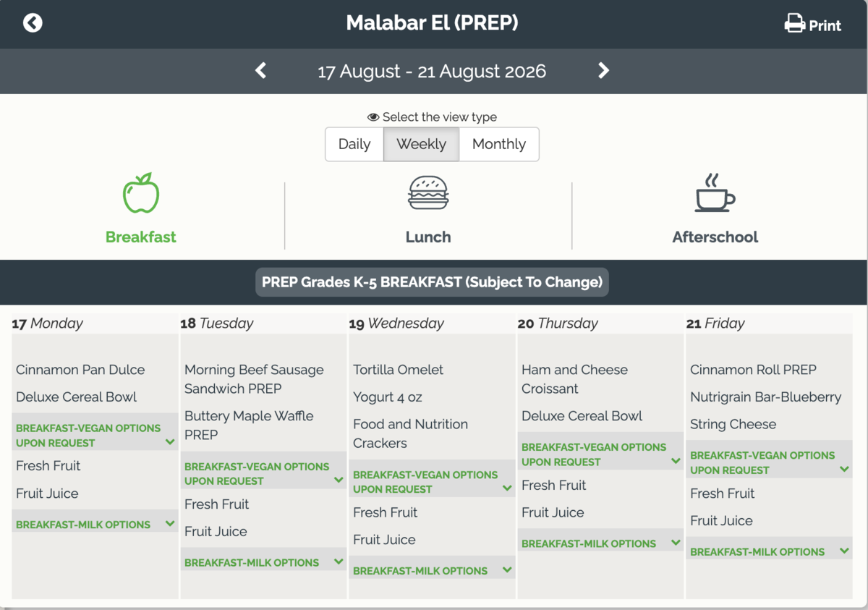The height and width of the screenshot is (610, 868).
Task: Expand Tuesday's Breakfast-Milk Options
Action: point(263,562)
